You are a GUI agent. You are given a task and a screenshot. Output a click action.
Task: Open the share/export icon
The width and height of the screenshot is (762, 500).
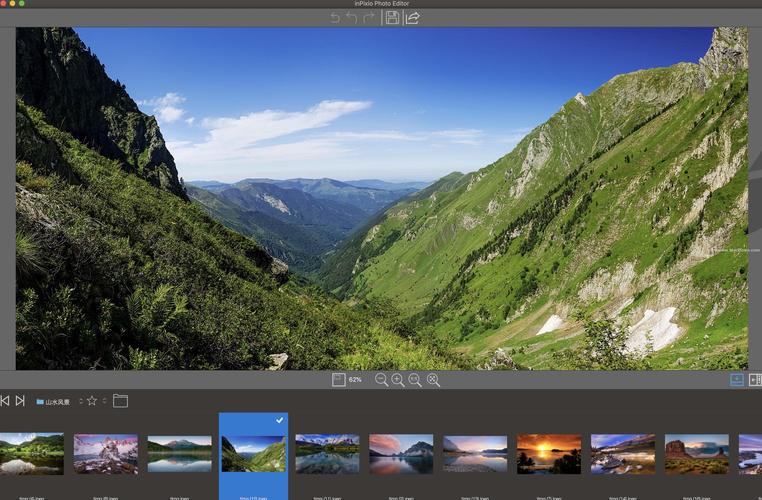(412, 18)
